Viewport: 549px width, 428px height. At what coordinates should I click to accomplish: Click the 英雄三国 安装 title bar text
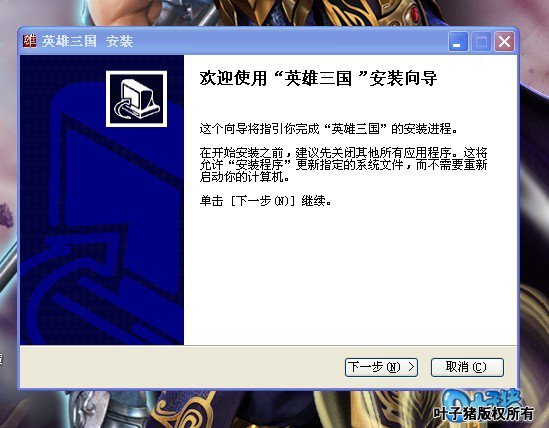point(87,41)
